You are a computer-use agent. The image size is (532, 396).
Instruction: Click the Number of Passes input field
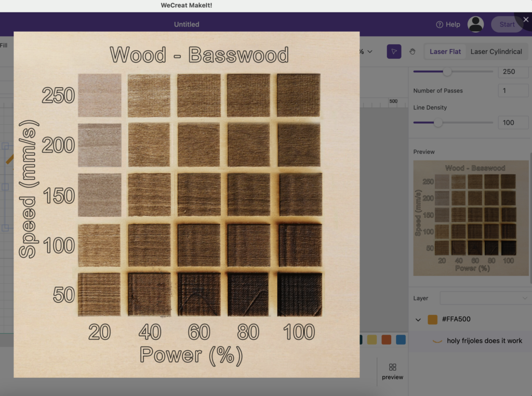513,90
